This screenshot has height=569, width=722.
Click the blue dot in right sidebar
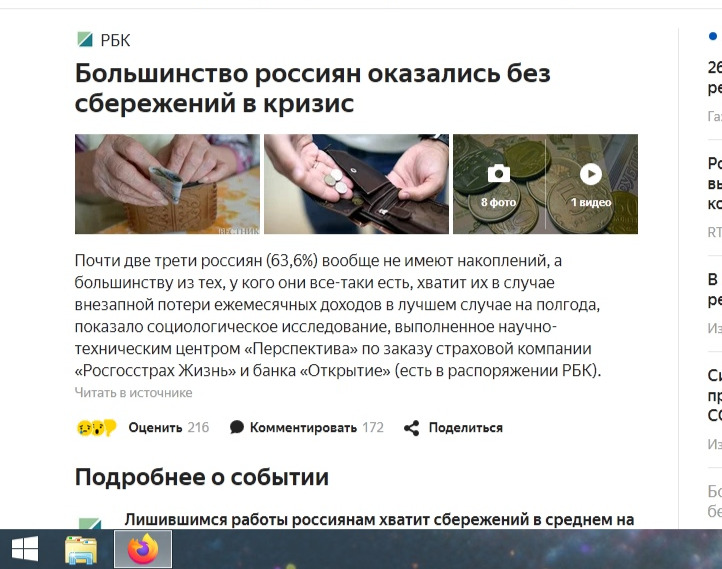tap(712, 36)
